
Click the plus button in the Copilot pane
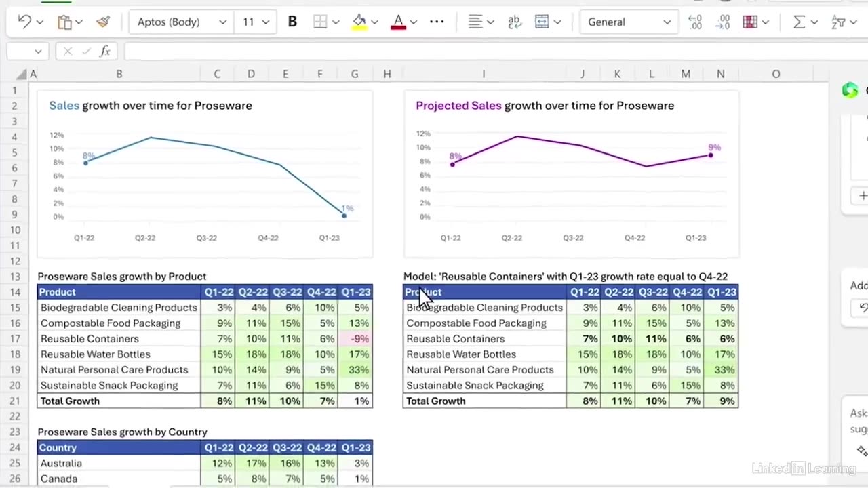point(862,195)
